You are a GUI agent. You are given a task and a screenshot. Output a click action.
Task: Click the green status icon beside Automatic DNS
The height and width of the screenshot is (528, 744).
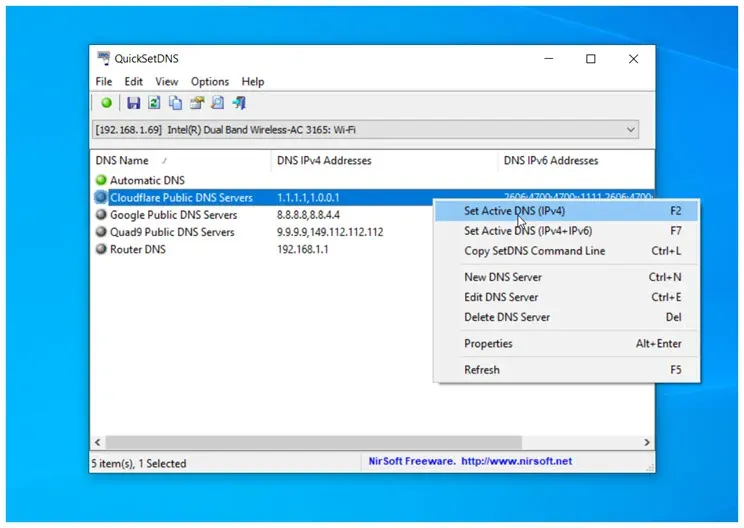tap(101, 180)
